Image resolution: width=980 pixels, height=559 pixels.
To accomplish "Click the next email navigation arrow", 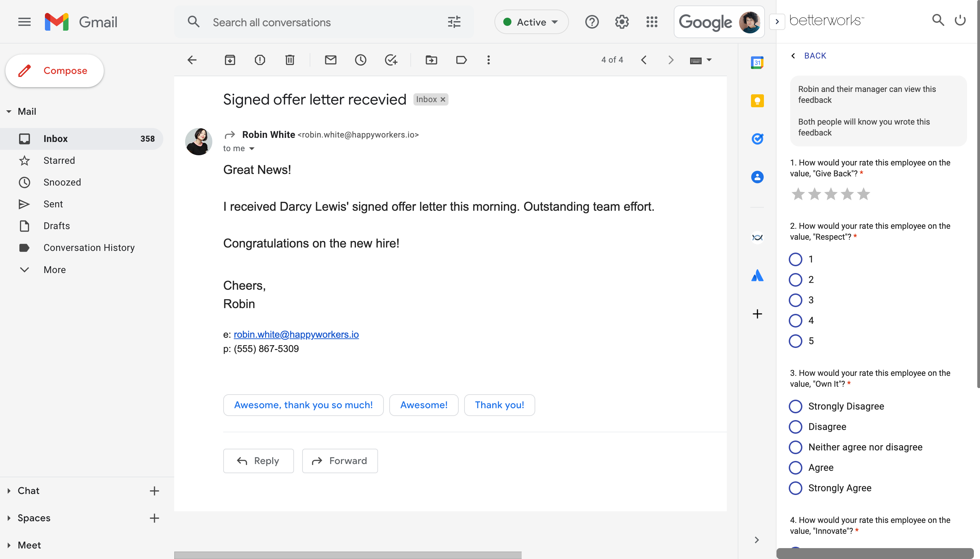I will (x=671, y=60).
